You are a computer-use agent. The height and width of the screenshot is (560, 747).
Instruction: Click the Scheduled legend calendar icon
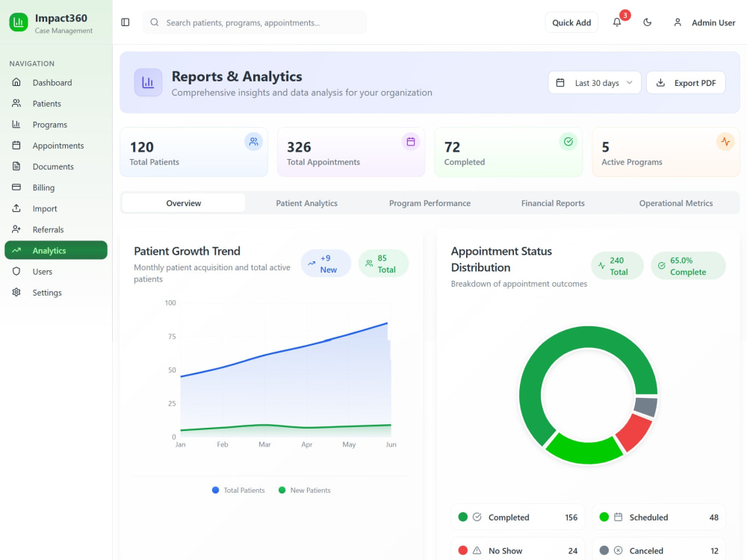click(618, 517)
